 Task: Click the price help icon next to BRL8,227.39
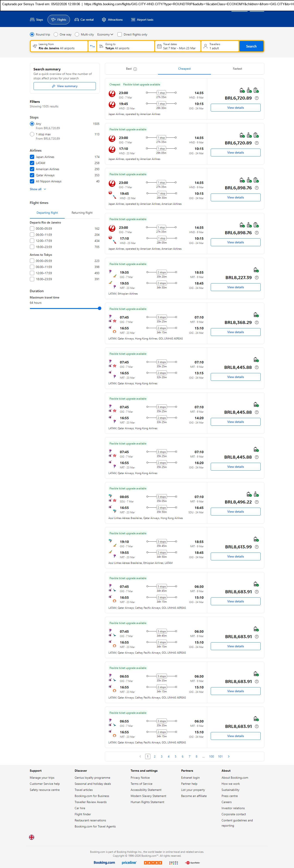257,278
